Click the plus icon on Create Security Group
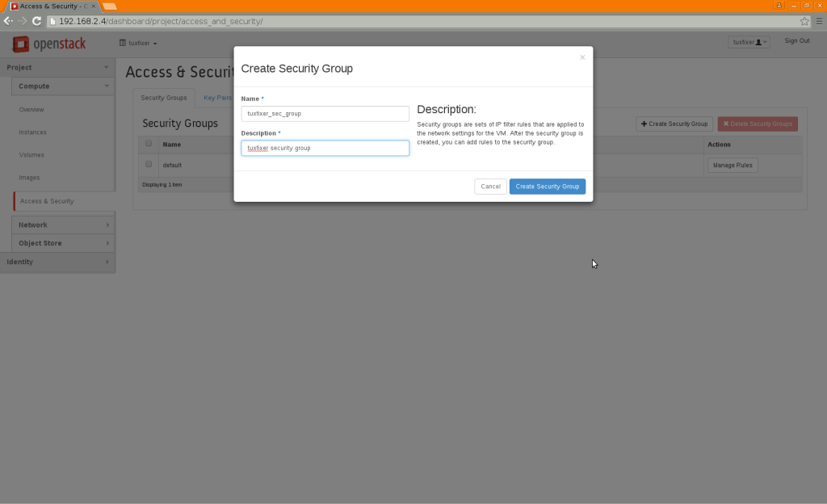Viewport: 827px width, 504px height. 643,124
